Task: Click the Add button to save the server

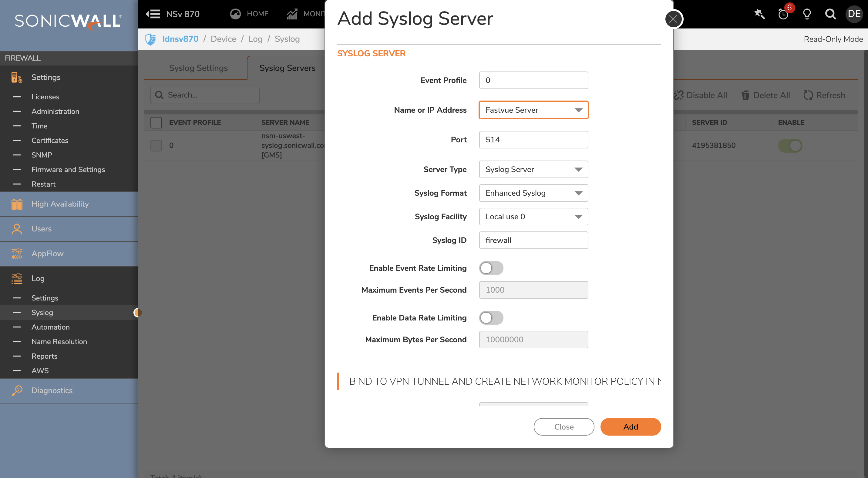Action: (631, 427)
